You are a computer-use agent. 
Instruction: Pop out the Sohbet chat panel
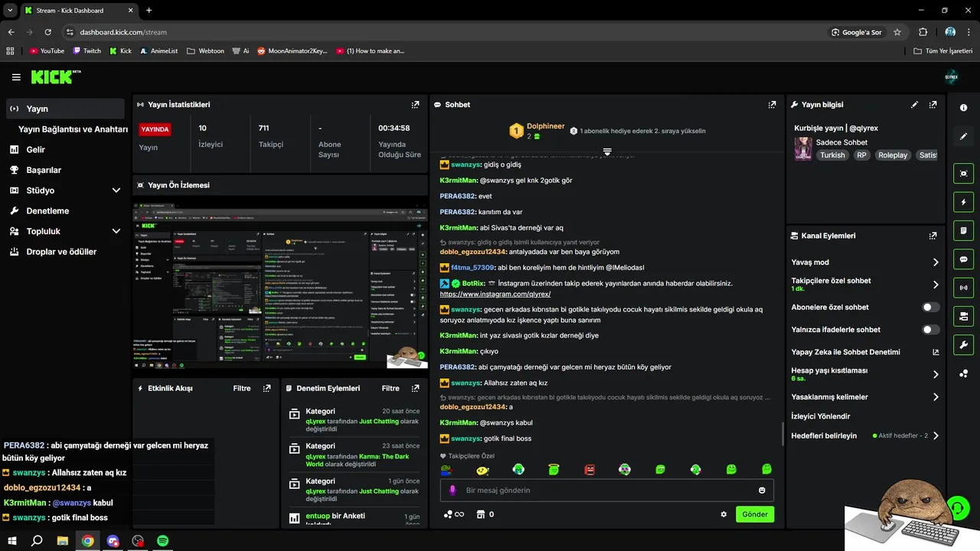pyautogui.click(x=772, y=105)
